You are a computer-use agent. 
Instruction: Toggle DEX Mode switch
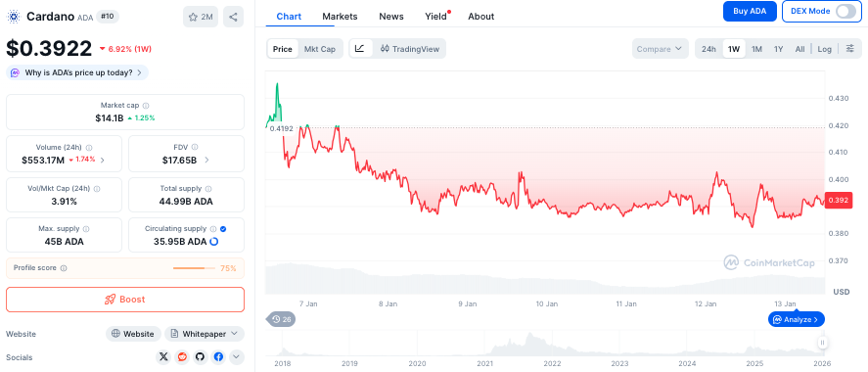click(x=845, y=11)
